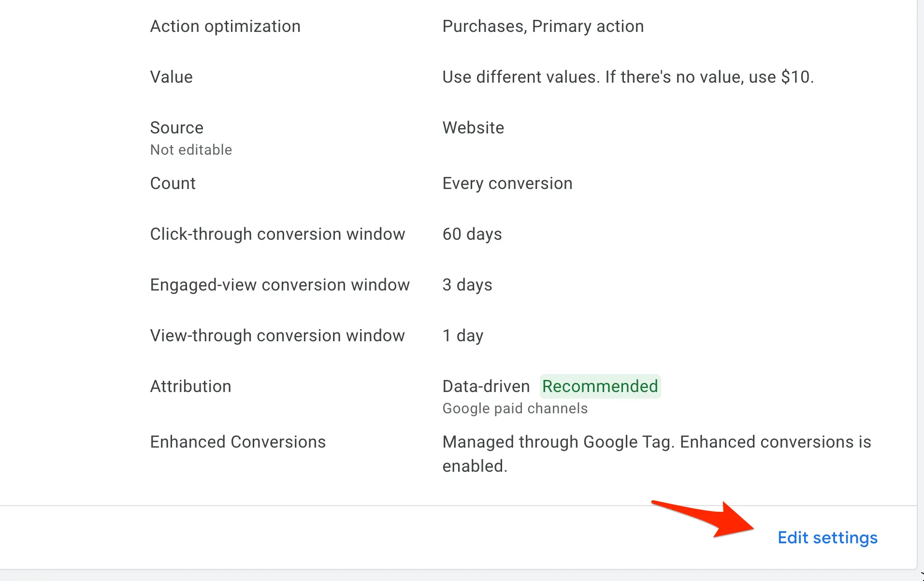Click the Value row label
924x581 pixels.
point(171,77)
